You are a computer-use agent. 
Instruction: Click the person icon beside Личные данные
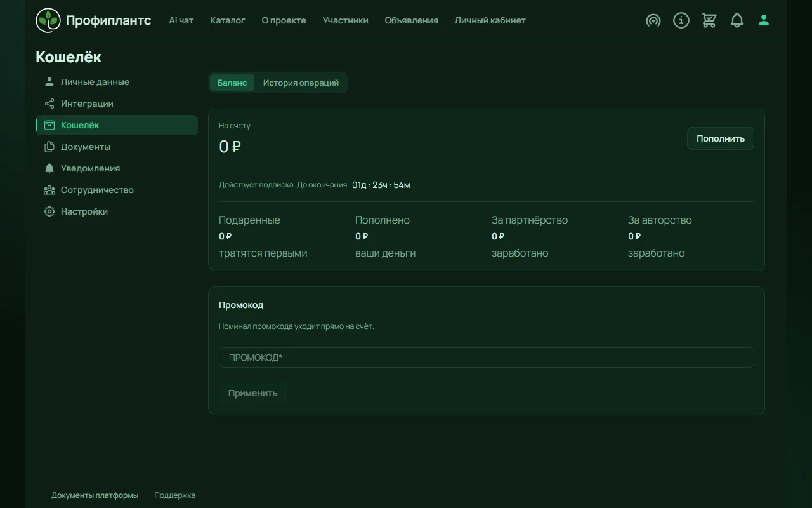pyautogui.click(x=49, y=82)
